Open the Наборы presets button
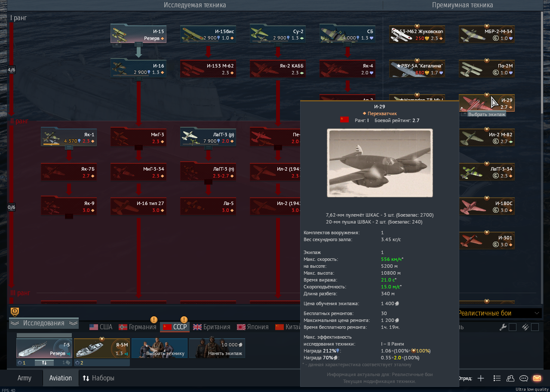The image size is (550, 392). pyautogui.click(x=98, y=378)
